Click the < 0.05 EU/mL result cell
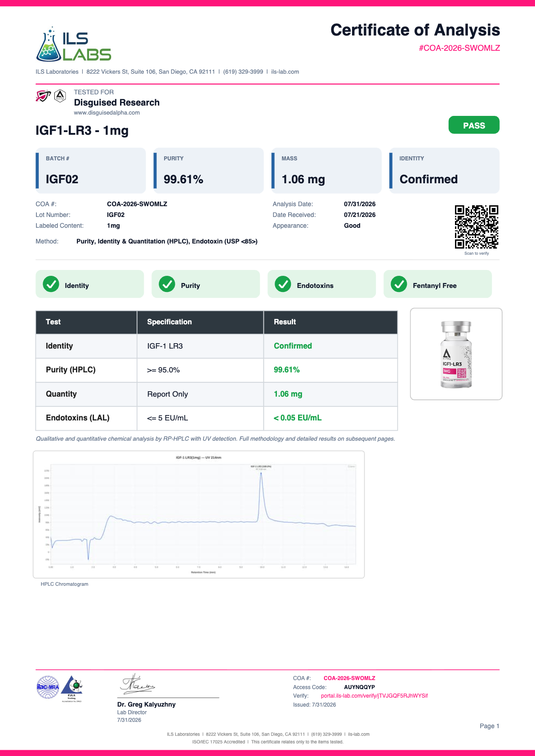Image resolution: width=535 pixels, height=756 pixels. point(330,418)
